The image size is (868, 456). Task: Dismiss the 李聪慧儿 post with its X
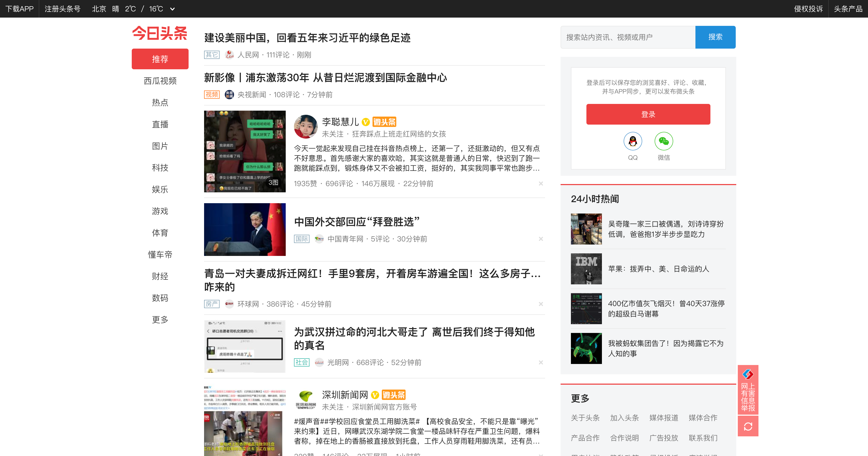click(x=540, y=184)
